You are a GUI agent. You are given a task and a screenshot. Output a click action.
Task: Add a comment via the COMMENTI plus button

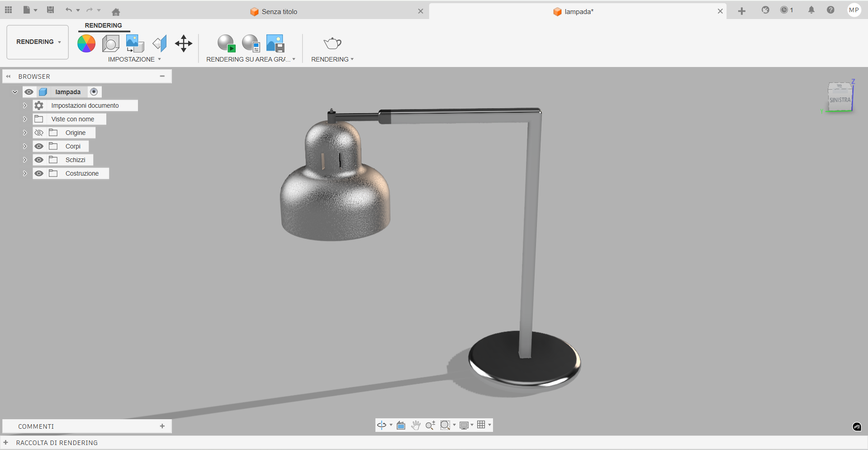162,426
